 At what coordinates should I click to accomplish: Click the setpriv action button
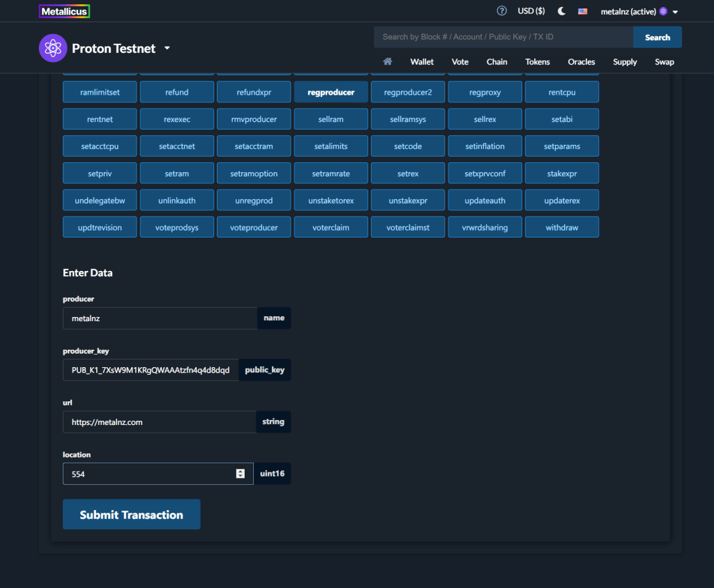click(x=100, y=173)
